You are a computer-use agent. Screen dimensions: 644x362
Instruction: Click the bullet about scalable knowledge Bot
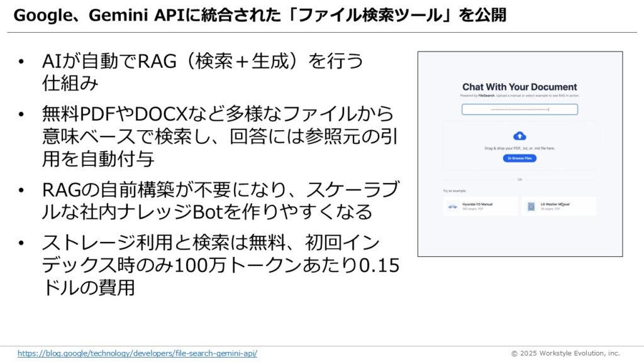click(x=220, y=200)
